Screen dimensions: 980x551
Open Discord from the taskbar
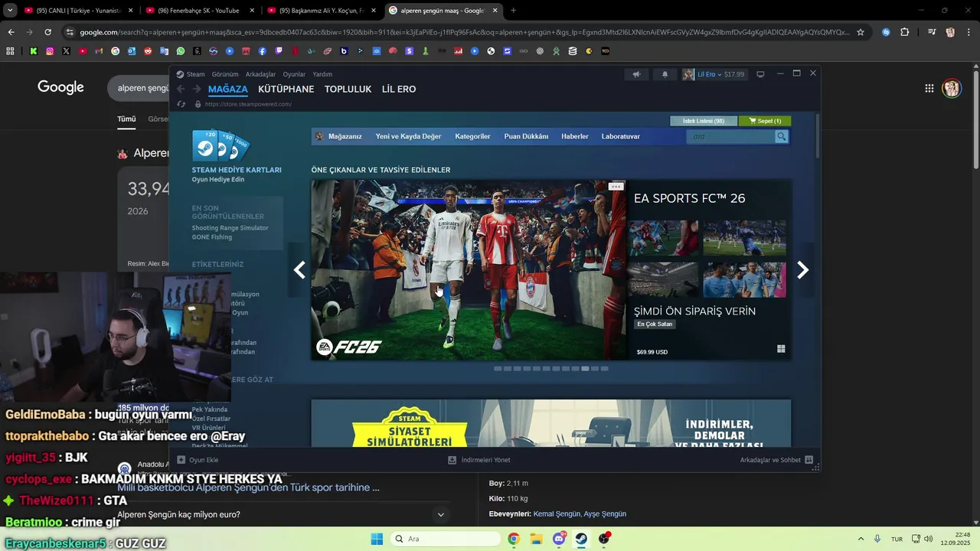(560, 539)
